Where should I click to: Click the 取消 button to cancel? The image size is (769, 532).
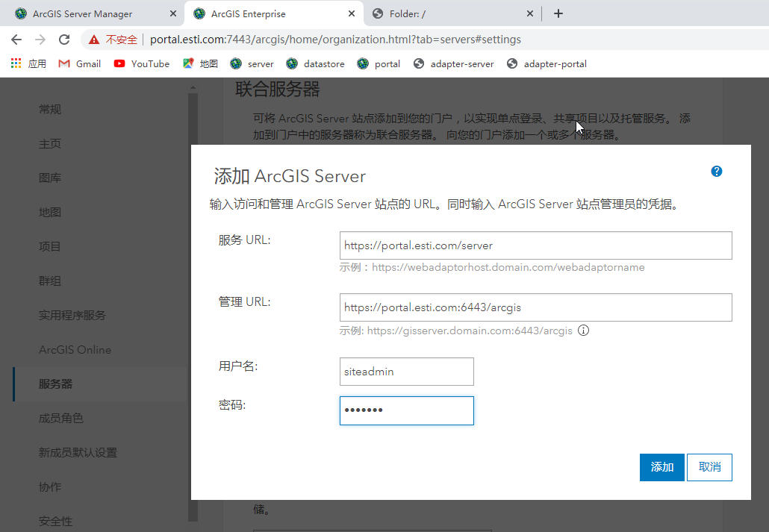pos(709,467)
